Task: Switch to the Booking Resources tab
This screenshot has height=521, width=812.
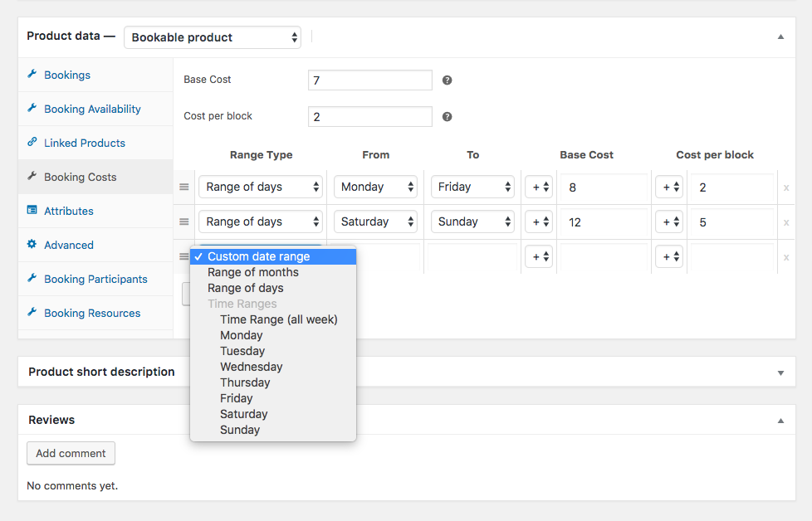Action: click(92, 313)
